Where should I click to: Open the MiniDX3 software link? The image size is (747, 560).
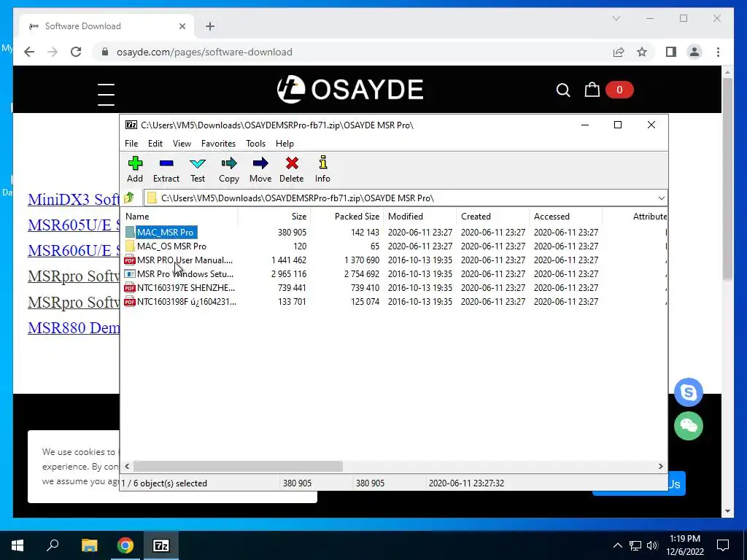[74, 199]
